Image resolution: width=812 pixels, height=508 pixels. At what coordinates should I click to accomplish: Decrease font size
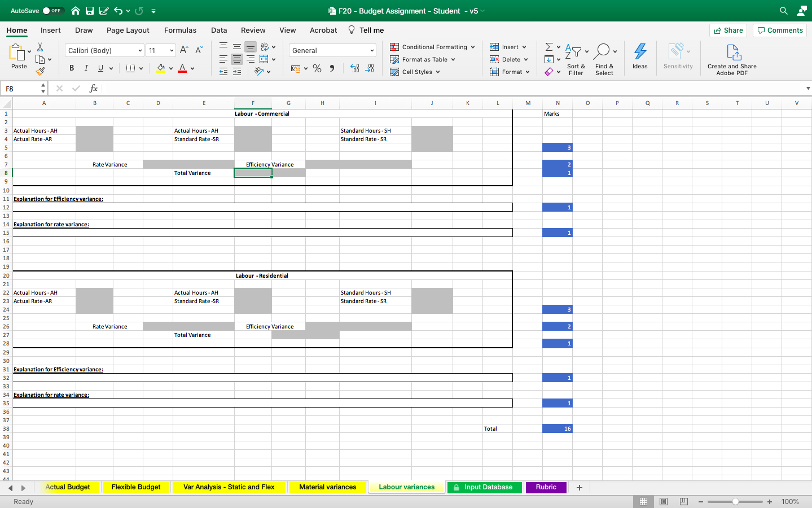[199, 50]
